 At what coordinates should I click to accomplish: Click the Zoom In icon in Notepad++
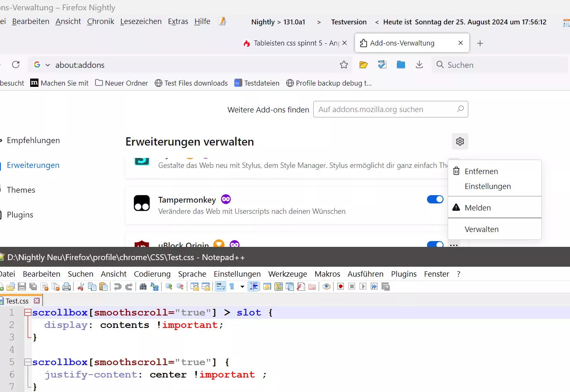169,287
